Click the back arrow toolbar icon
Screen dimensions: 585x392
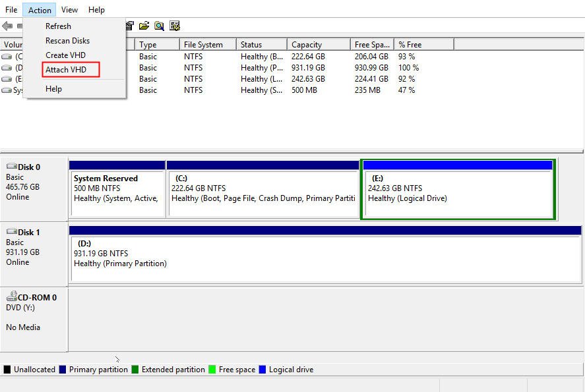(x=7, y=26)
